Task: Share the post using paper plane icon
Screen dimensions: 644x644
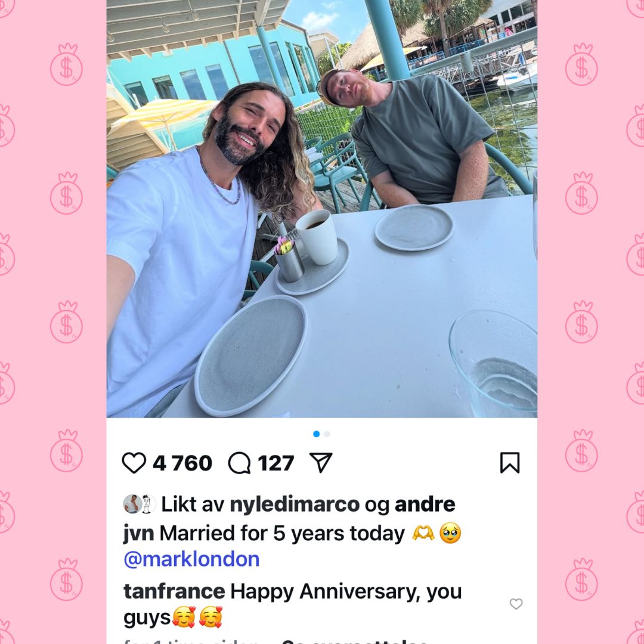Action: pyautogui.click(x=321, y=463)
